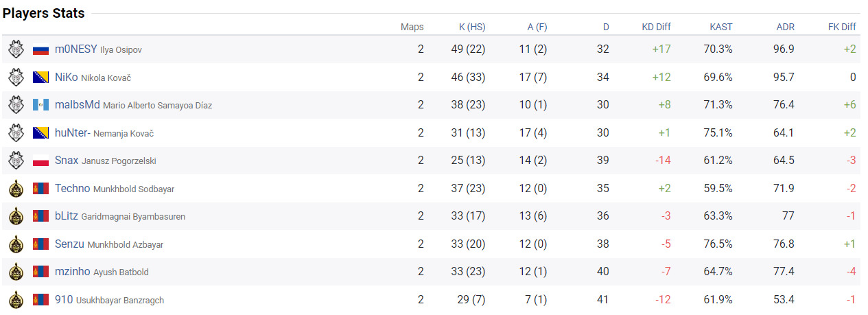Sort table by K (HS) column
The image size is (868, 315).
[471, 27]
